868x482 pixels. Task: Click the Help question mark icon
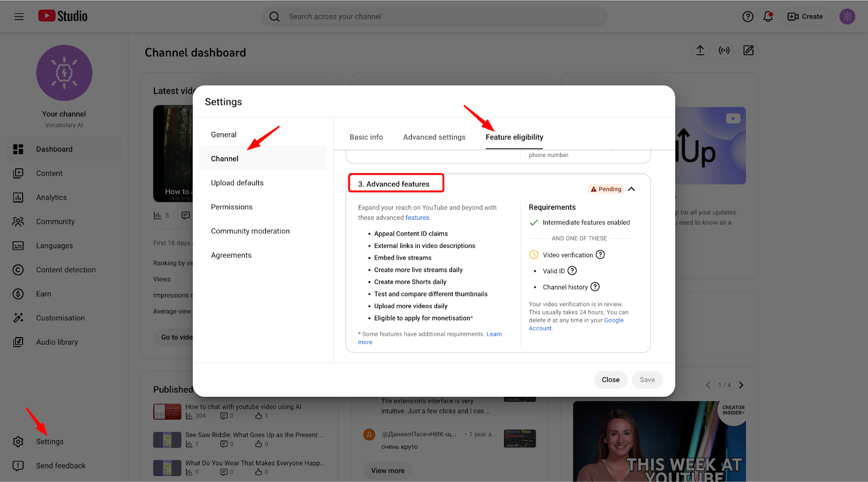click(748, 17)
